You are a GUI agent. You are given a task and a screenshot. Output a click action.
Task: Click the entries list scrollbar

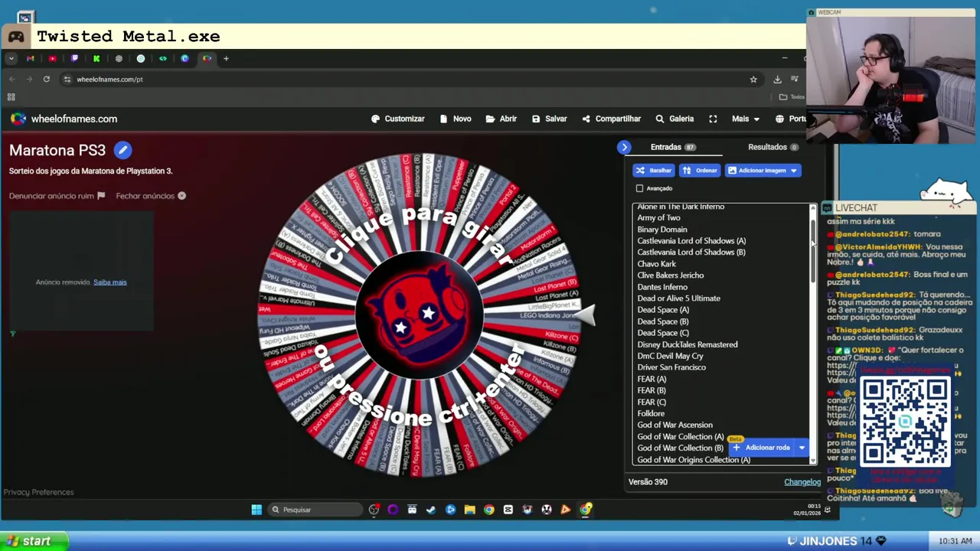coord(813,253)
